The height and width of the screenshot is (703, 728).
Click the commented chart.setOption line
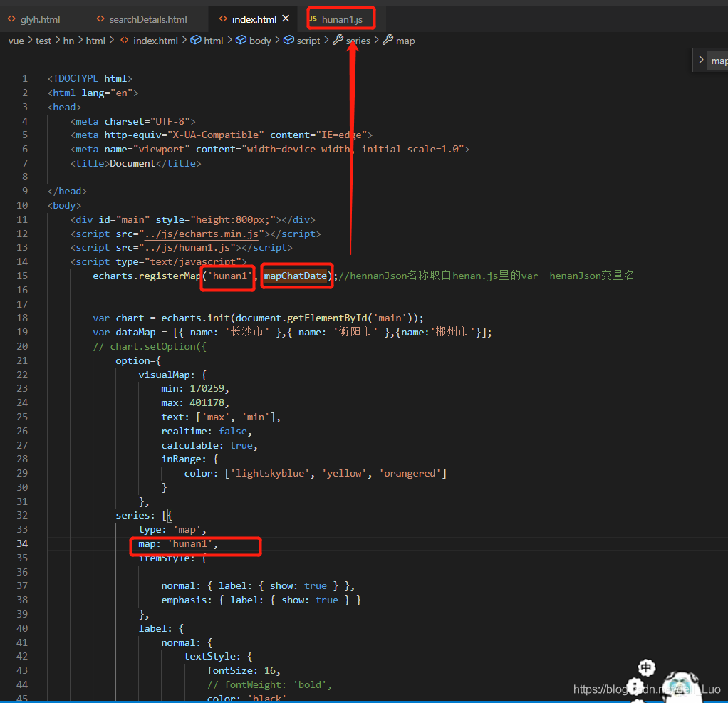(150, 346)
